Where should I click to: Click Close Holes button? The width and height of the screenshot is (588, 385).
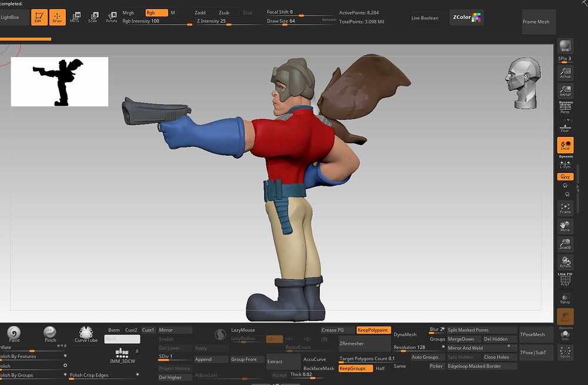499,357
